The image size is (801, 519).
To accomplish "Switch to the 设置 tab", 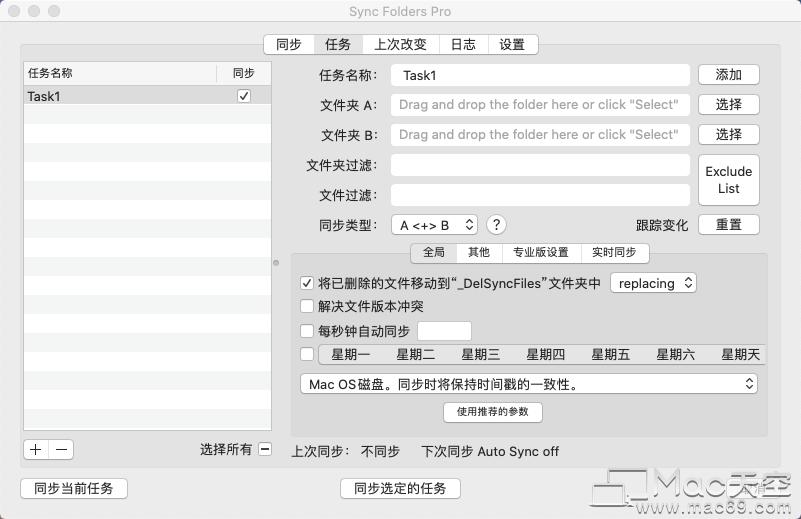I will (x=513, y=44).
